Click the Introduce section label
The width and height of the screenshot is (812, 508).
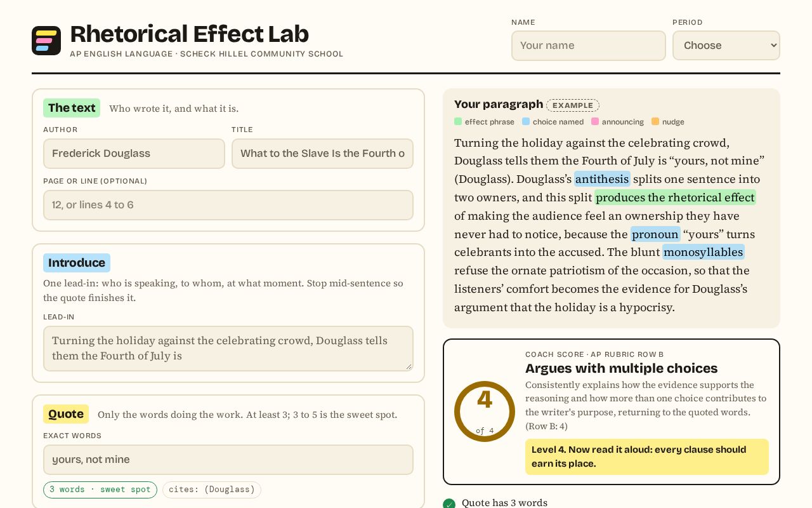(x=77, y=263)
